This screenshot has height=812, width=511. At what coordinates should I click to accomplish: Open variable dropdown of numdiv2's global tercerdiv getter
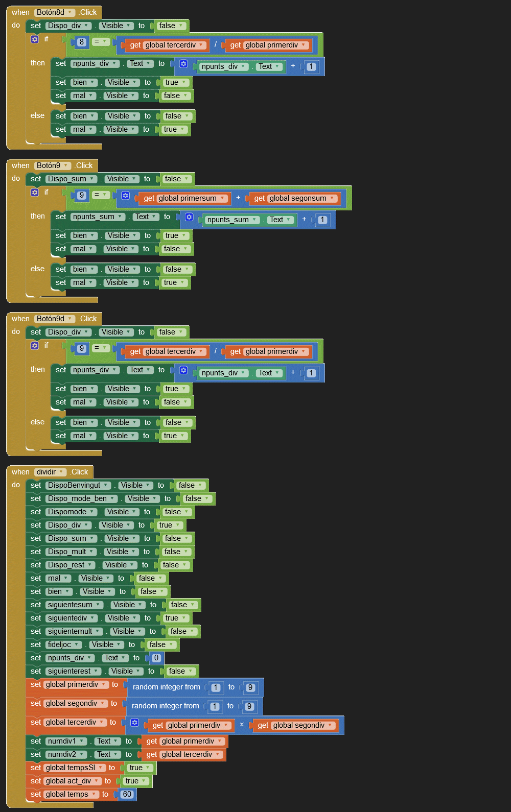(218, 754)
